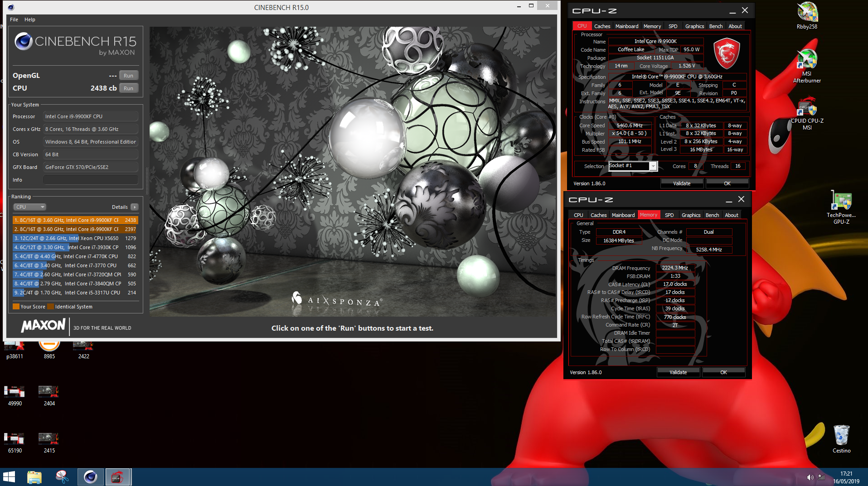Switch to CPU tab in lower CPU-Z
The width and height of the screenshot is (868, 486).
(x=578, y=215)
